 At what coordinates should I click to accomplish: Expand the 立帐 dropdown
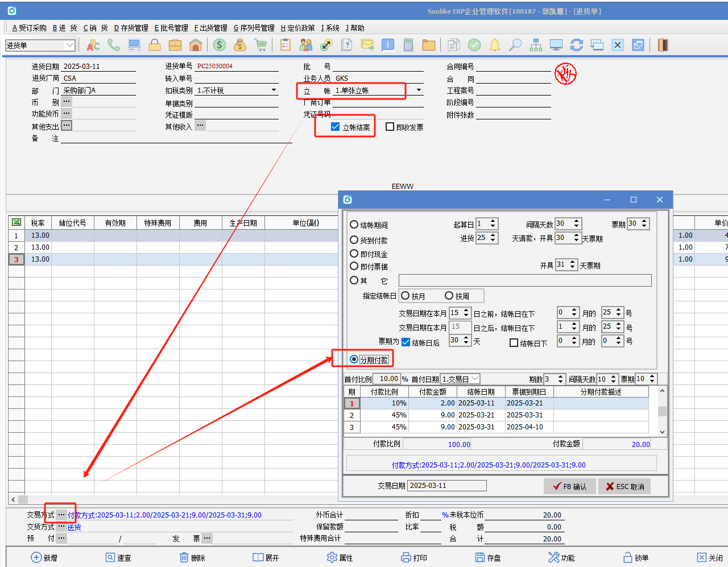419,90
